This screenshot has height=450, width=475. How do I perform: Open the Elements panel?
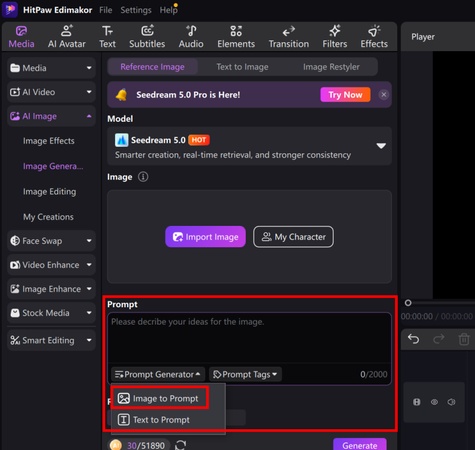pos(236,37)
